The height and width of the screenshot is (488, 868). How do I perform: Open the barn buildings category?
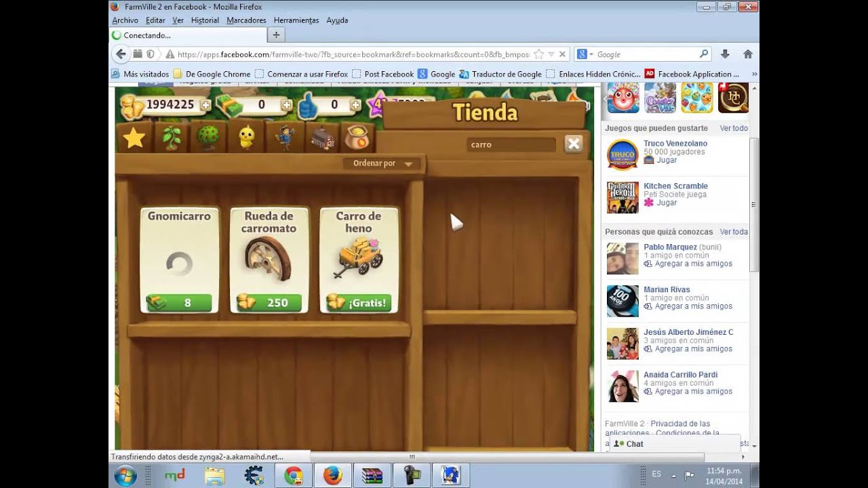tap(323, 138)
